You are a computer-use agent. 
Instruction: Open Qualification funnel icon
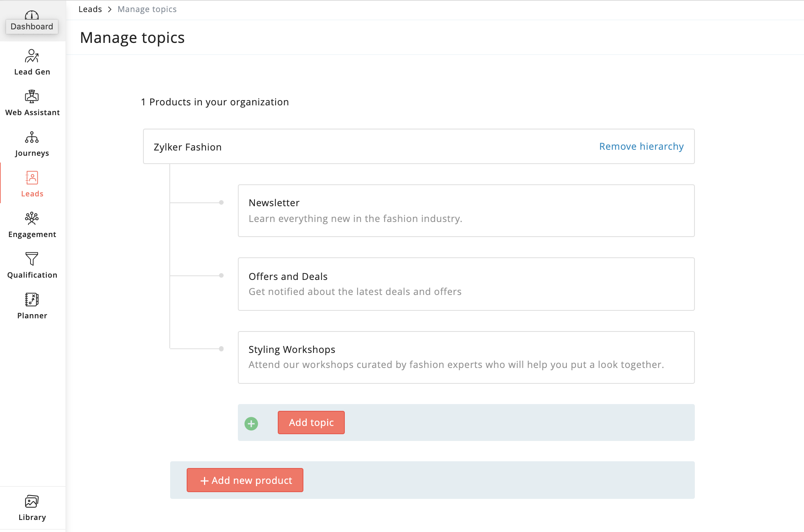coord(32,259)
